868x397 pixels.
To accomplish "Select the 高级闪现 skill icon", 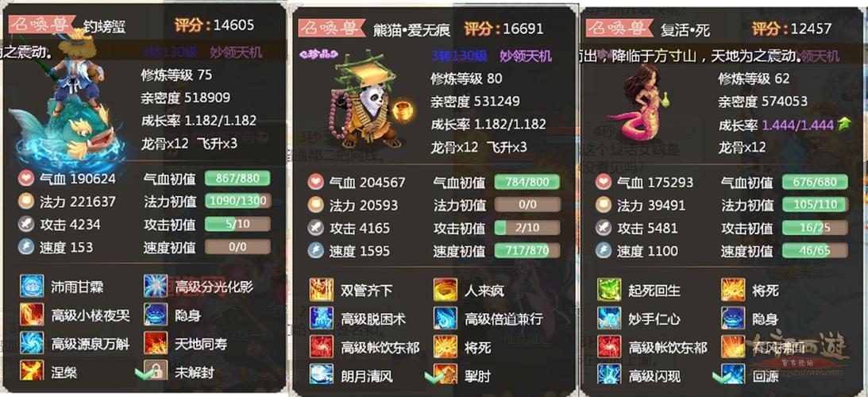I will coord(609,375).
